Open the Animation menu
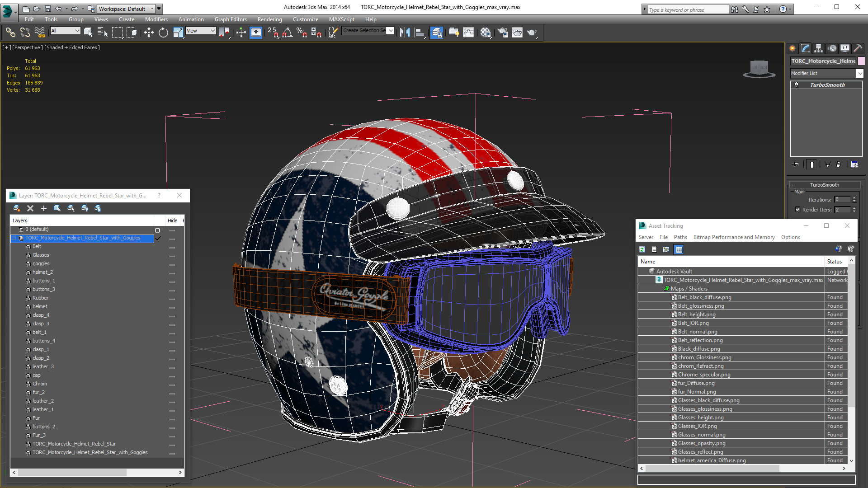Image resolution: width=868 pixels, height=488 pixels. pos(191,19)
